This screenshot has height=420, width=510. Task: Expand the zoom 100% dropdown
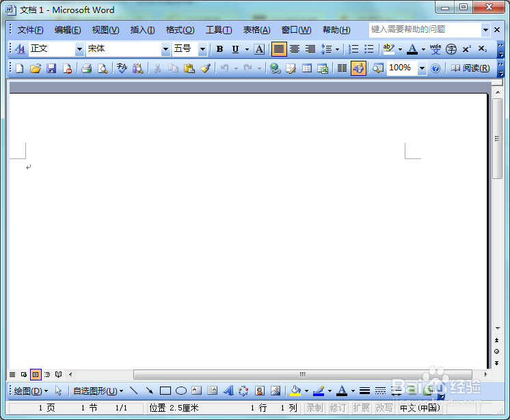[422, 68]
